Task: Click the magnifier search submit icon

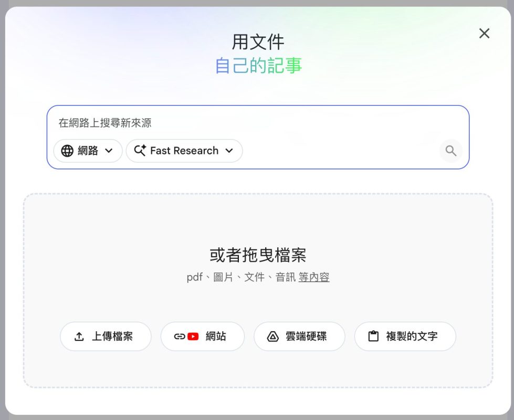Action: point(450,151)
